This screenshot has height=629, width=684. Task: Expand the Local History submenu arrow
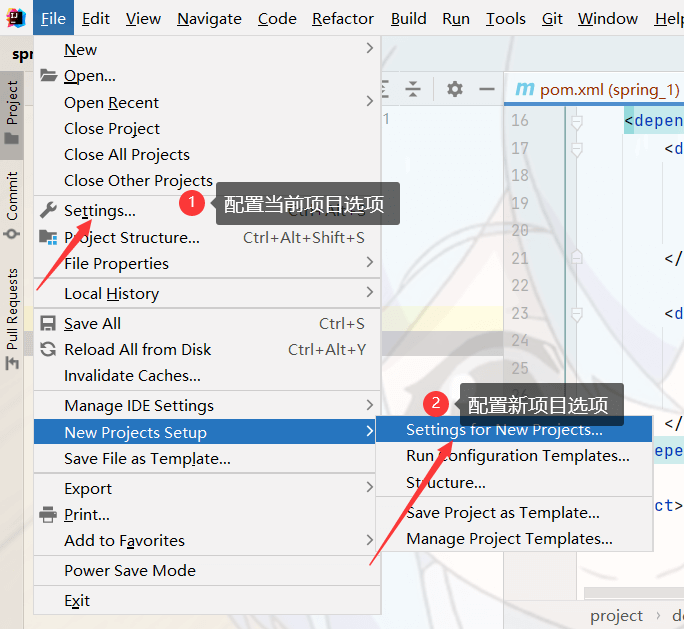coord(370,292)
